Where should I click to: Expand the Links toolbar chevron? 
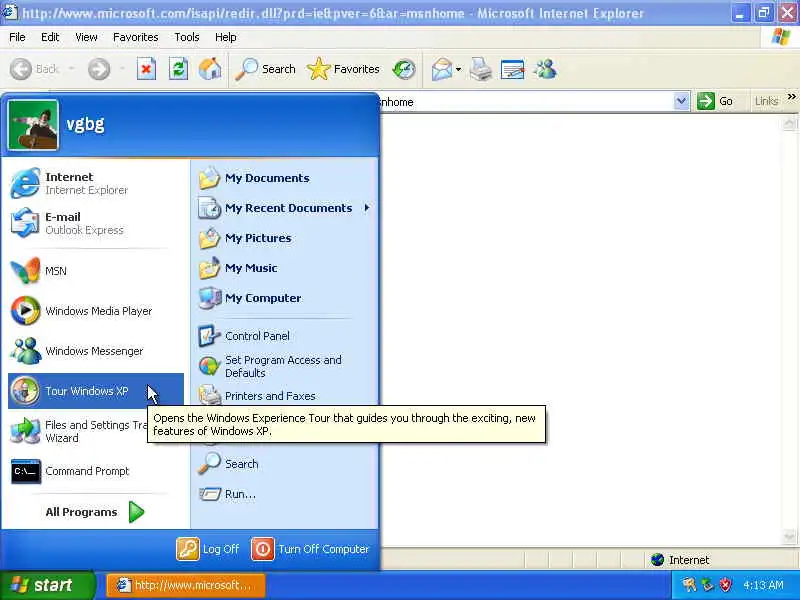tap(791, 96)
